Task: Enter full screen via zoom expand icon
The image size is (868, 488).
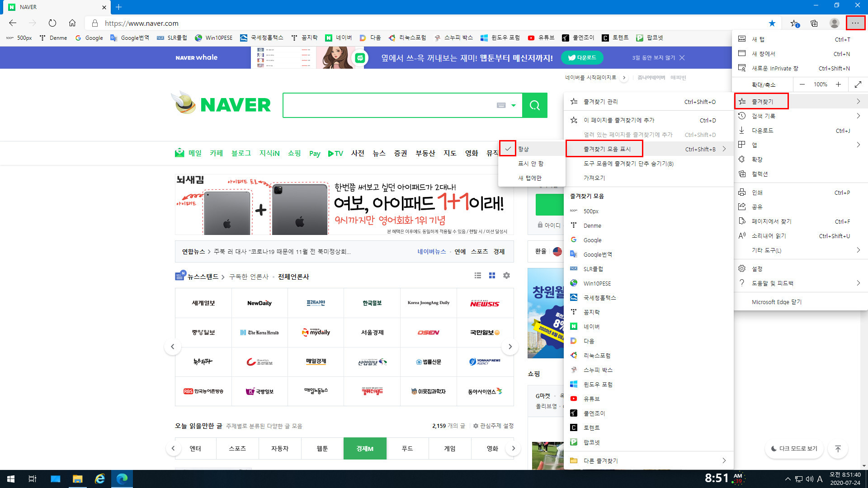Action: [x=858, y=84]
